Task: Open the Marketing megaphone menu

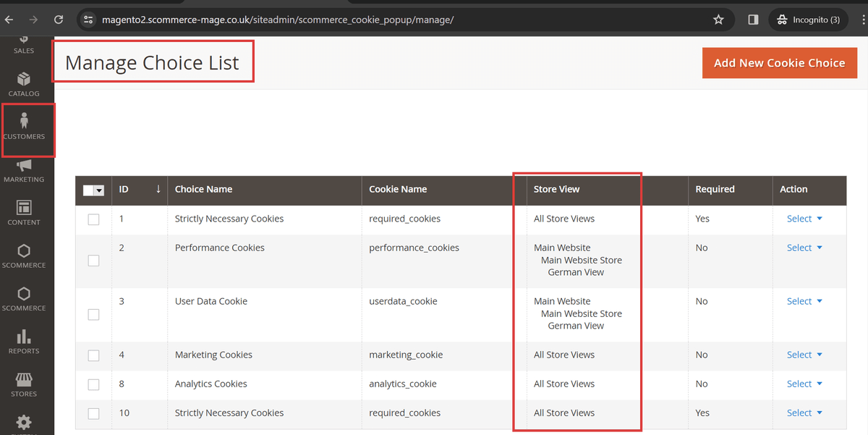Action: pos(24,170)
